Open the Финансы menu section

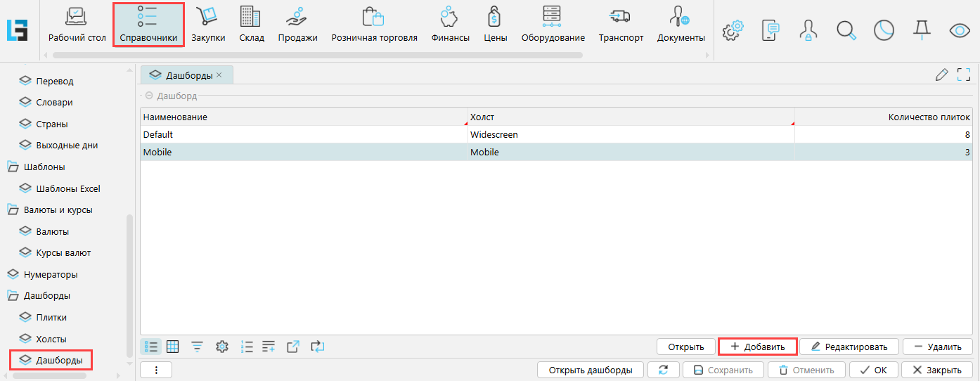450,25
